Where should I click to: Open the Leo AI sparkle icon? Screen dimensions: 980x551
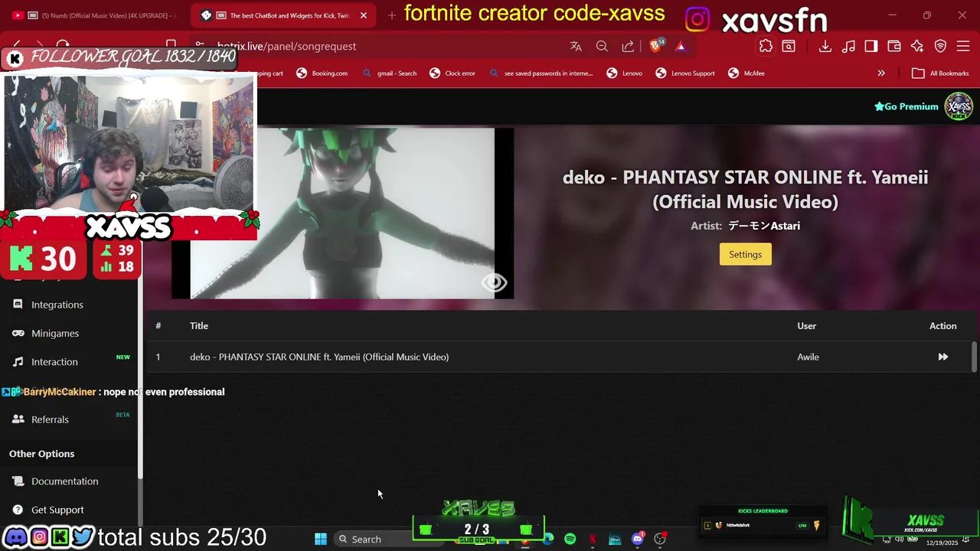coord(917,46)
